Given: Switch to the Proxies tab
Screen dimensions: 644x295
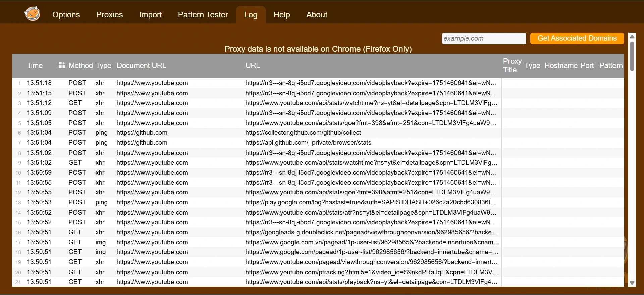Looking at the screenshot, I should pyautogui.click(x=109, y=15).
